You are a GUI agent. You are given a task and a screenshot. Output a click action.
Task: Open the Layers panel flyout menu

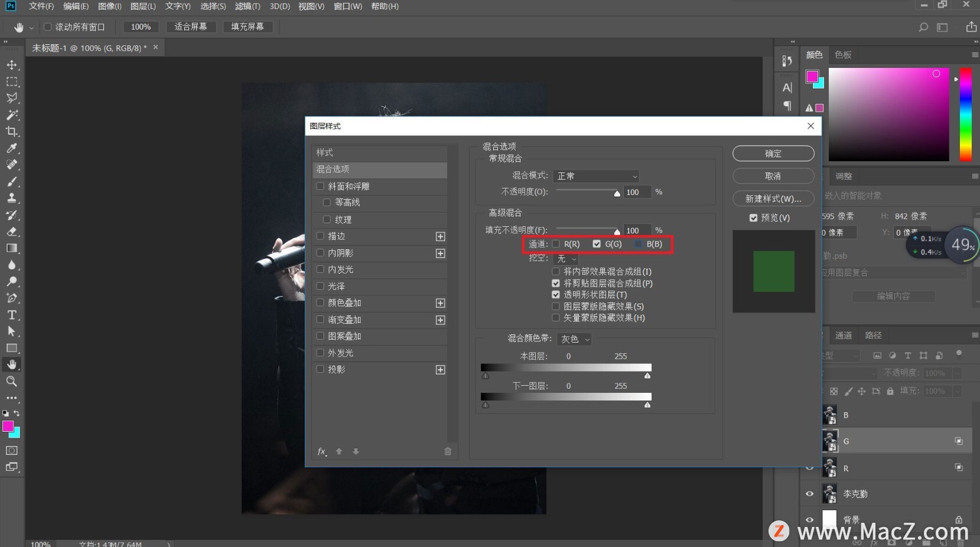click(x=975, y=336)
